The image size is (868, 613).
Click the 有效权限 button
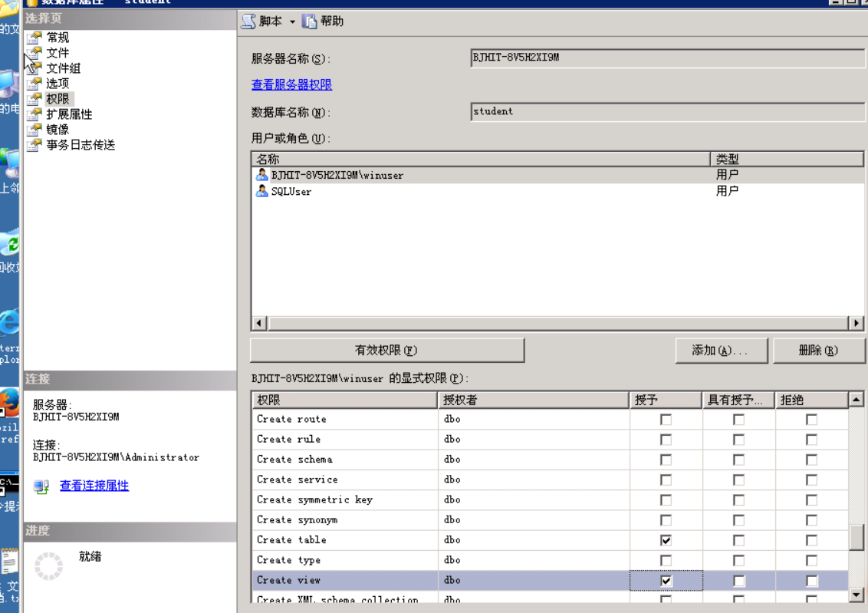click(x=387, y=350)
